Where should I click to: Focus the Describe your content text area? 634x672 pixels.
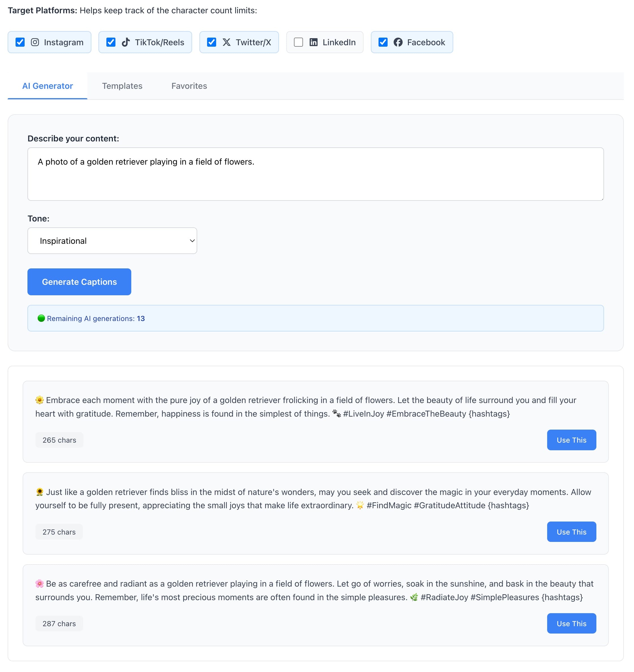pos(315,174)
